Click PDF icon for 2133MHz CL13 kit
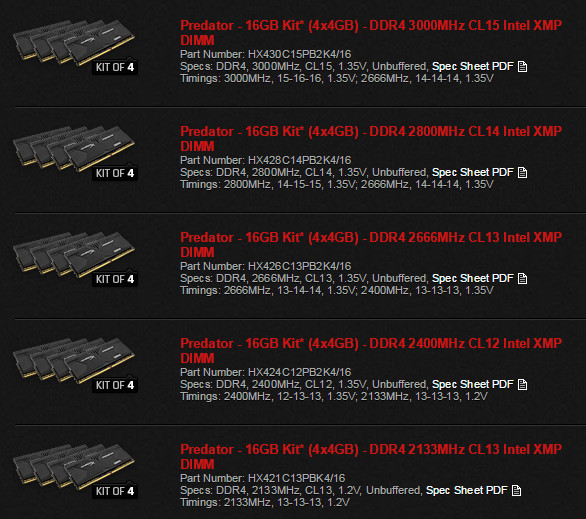The height and width of the screenshot is (519, 586). click(x=516, y=491)
